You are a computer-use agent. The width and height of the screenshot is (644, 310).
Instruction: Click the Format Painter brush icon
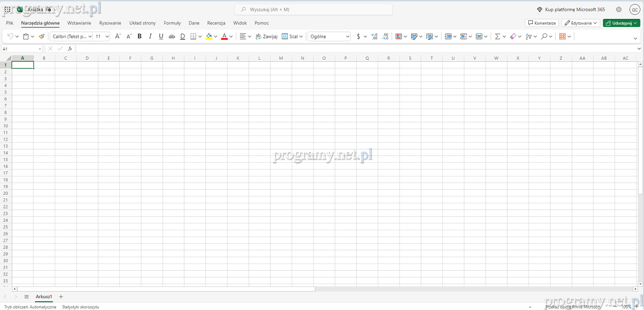pyautogui.click(x=42, y=36)
